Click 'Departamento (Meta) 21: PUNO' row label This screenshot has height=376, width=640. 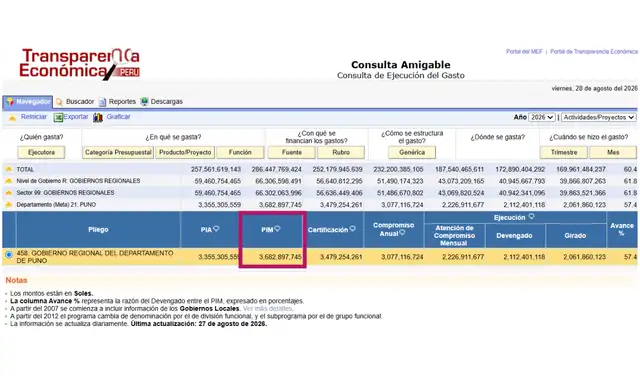56,205
